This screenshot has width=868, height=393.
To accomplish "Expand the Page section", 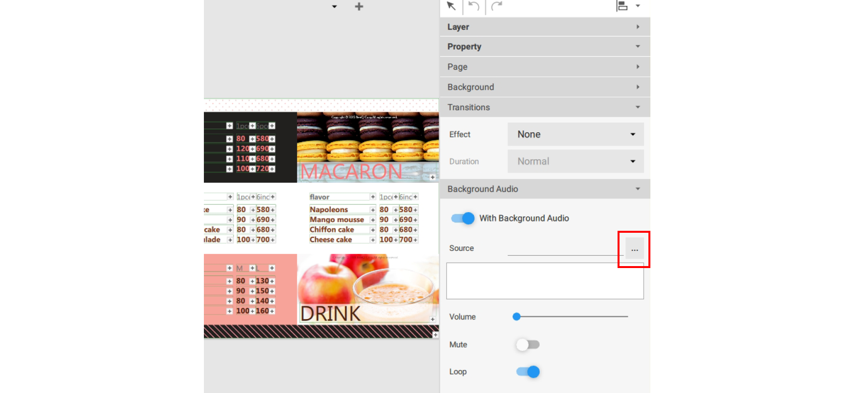I will pyautogui.click(x=545, y=67).
